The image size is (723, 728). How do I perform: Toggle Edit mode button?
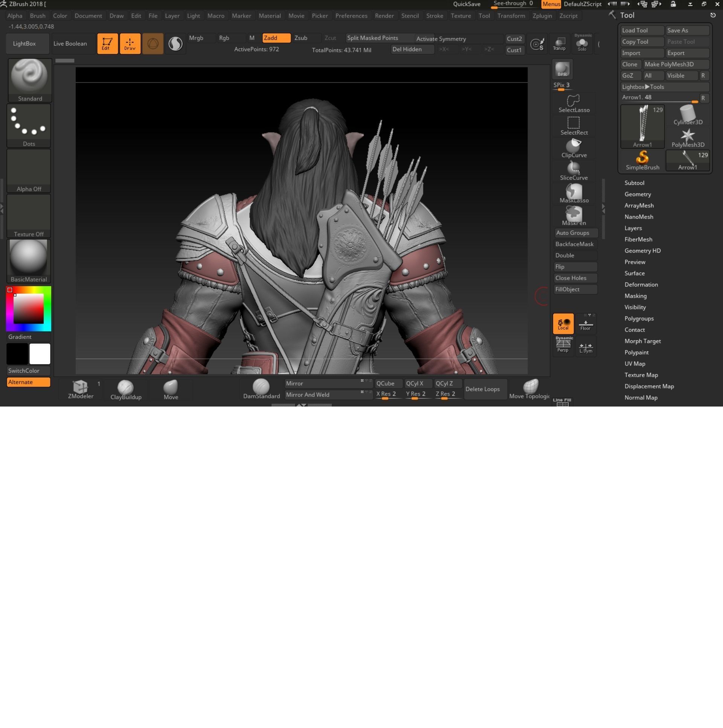tap(107, 44)
